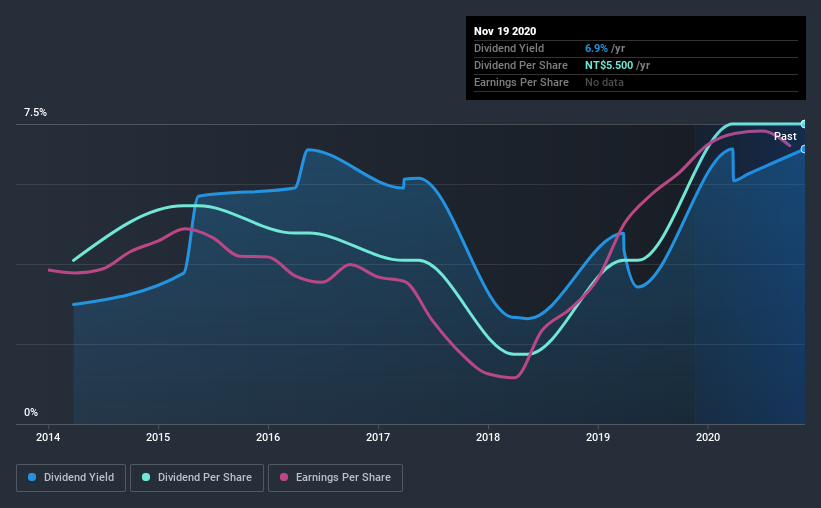Click the blue Dividend Yield legend dot
This screenshot has height=508, width=821.
32,477
